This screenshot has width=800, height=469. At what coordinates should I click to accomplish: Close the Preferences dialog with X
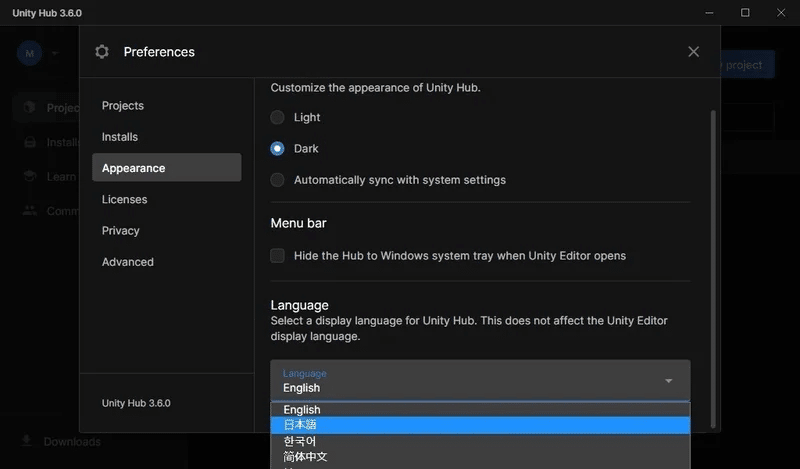(x=693, y=52)
